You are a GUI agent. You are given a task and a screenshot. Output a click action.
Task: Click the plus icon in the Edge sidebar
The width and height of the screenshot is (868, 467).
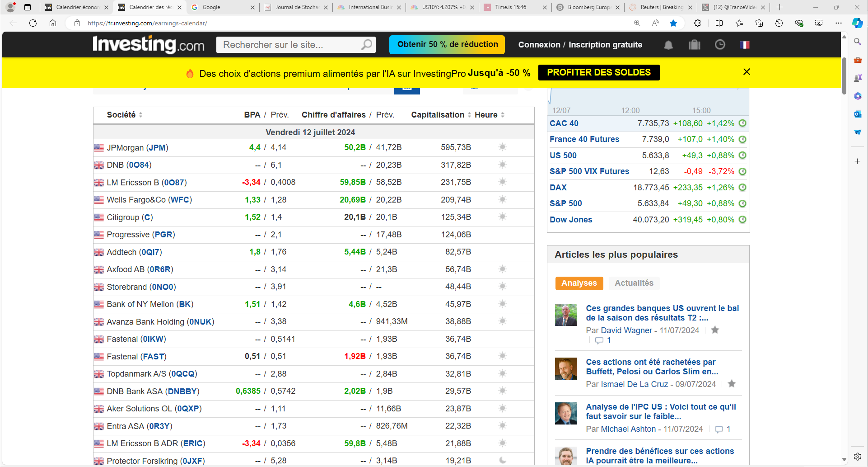pyautogui.click(x=858, y=161)
